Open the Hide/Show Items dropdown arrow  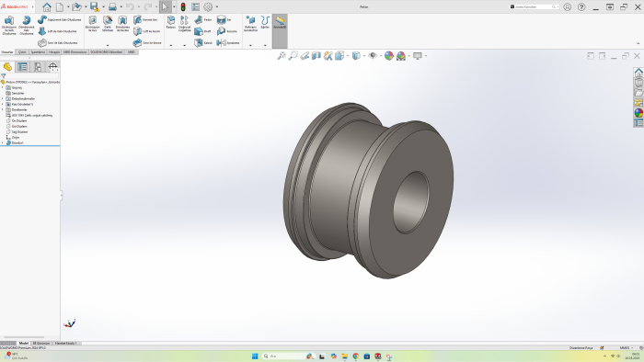381,56
